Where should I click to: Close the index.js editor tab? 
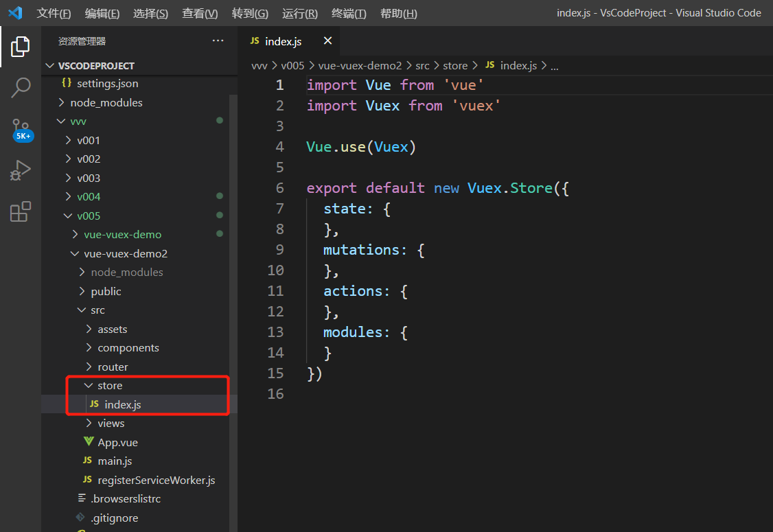point(327,41)
